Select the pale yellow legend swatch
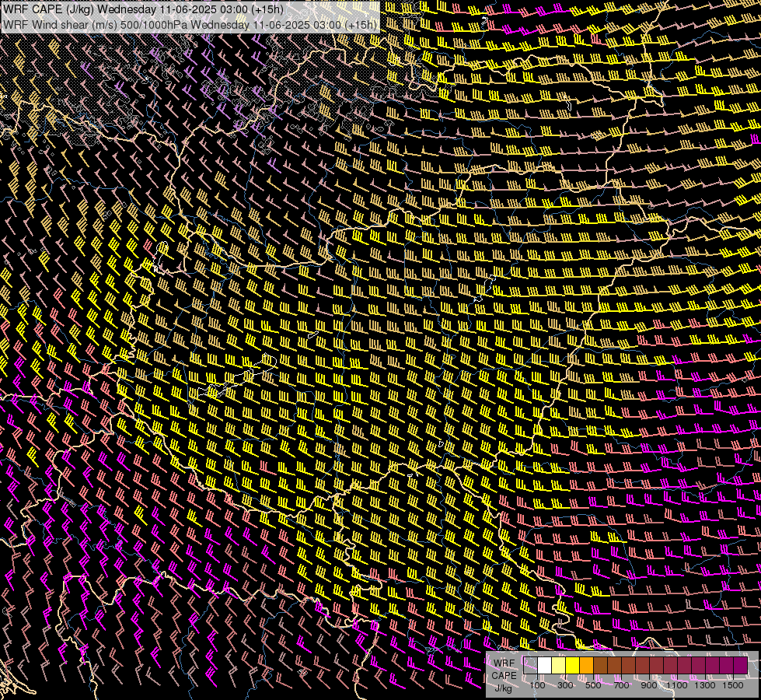Image resolution: width=761 pixels, height=700 pixels. click(x=559, y=665)
